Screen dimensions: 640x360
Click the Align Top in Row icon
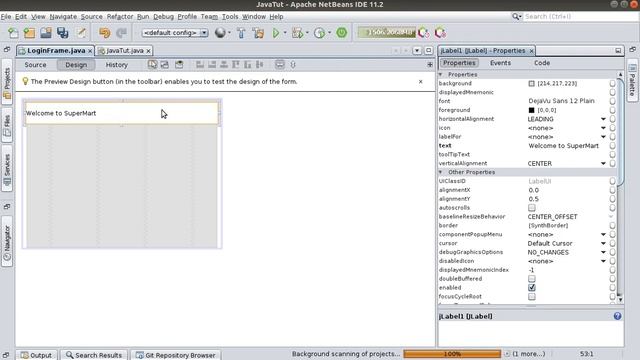tap(236, 64)
